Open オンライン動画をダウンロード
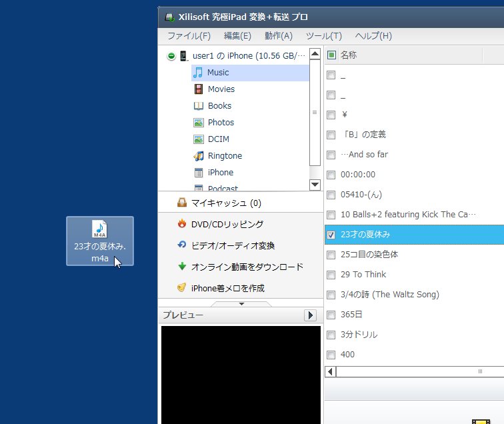 (247, 267)
